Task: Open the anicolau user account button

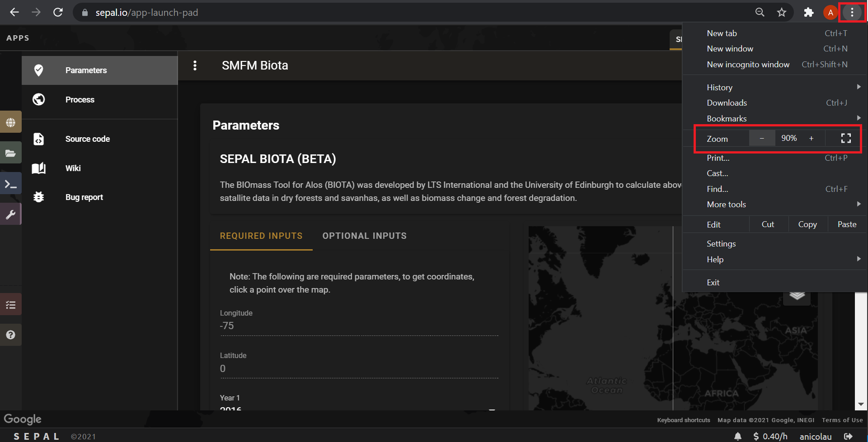Action: [x=816, y=437]
